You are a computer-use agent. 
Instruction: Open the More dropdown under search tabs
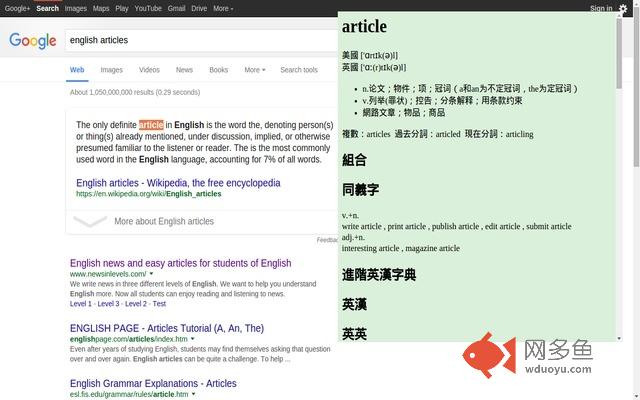pyautogui.click(x=255, y=70)
